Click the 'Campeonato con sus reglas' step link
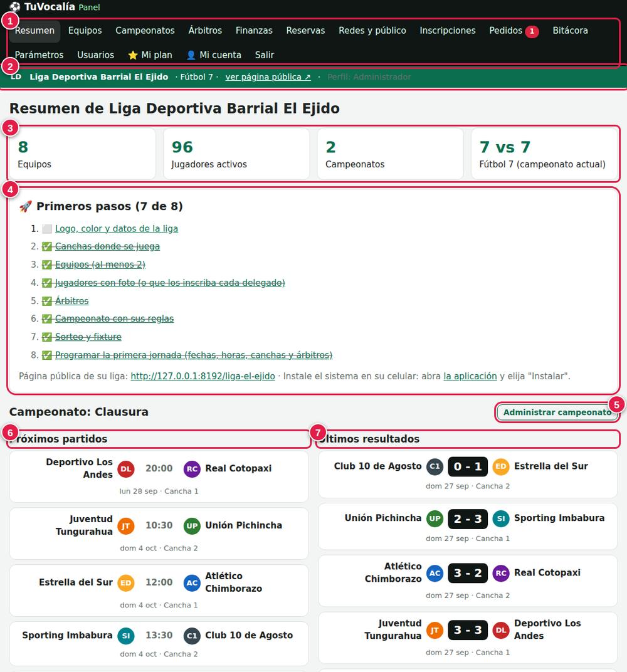 point(115,318)
